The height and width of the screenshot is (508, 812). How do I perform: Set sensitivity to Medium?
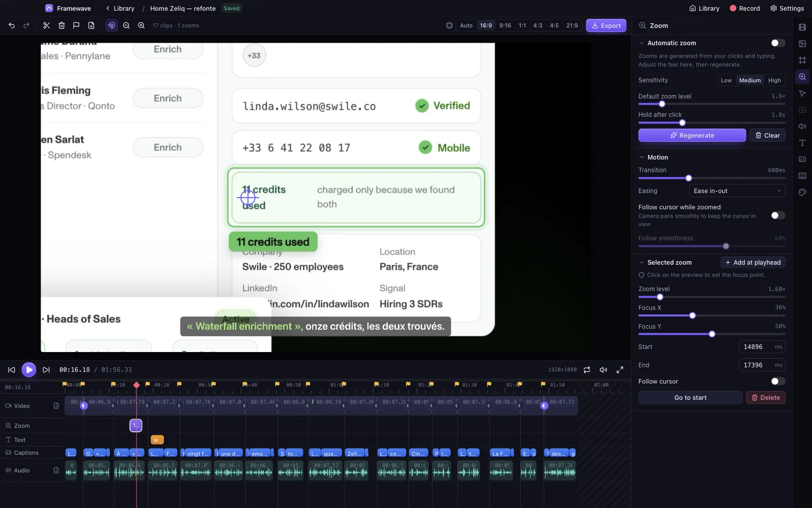[750, 80]
